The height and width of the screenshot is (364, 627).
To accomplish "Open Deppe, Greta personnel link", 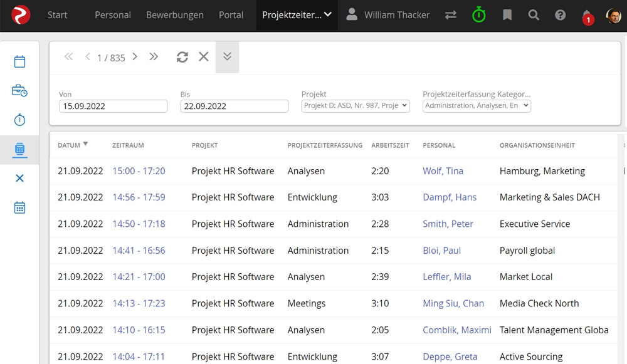I will pos(450,356).
